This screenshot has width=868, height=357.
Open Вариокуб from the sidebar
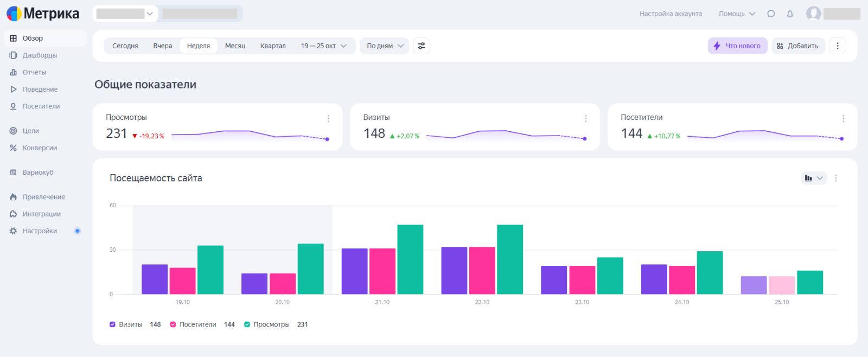click(x=37, y=173)
